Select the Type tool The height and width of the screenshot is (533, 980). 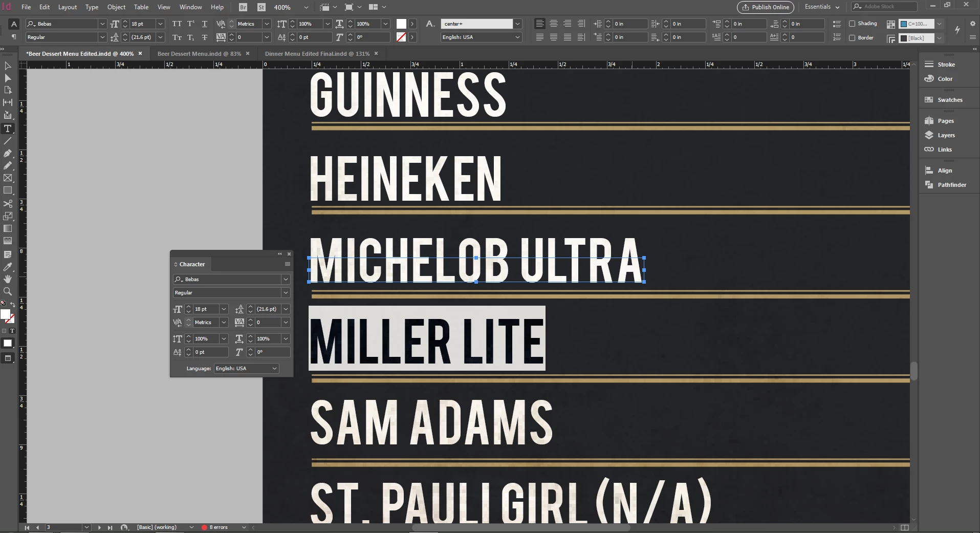pos(8,129)
